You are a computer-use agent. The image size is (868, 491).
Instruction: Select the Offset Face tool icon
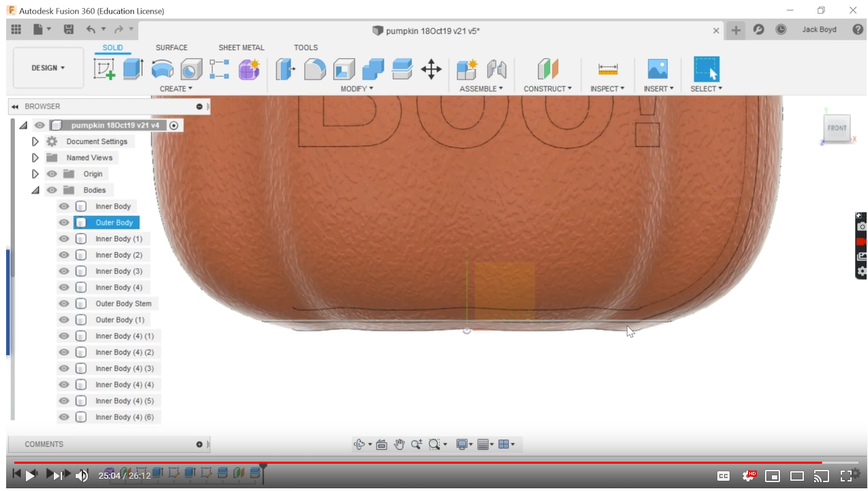pos(402,69)
